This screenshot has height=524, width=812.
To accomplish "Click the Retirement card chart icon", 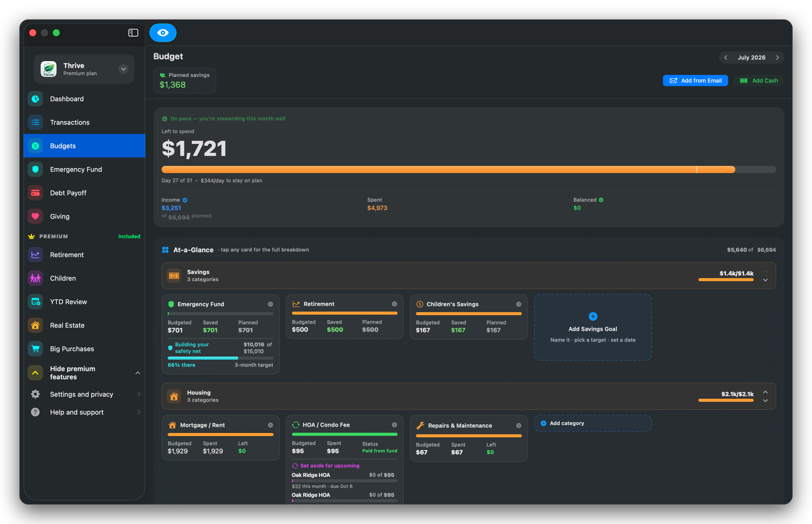I will 296,304.
